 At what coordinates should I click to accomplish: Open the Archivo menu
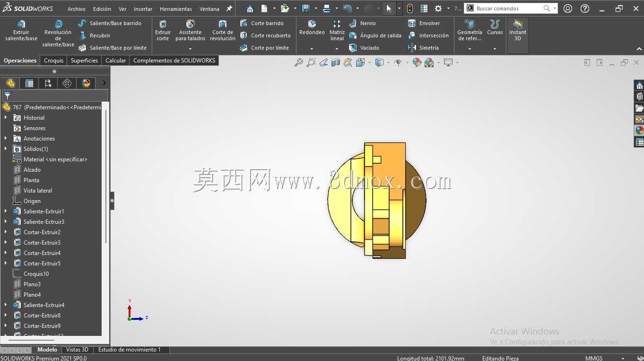(77, 9)
